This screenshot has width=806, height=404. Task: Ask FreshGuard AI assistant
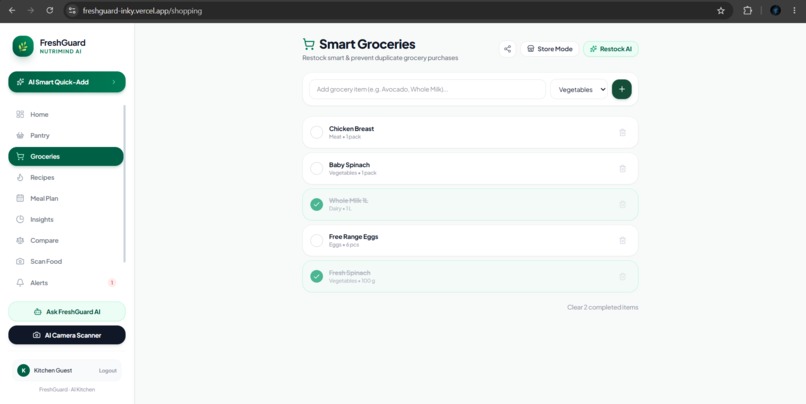click(67, 311)
